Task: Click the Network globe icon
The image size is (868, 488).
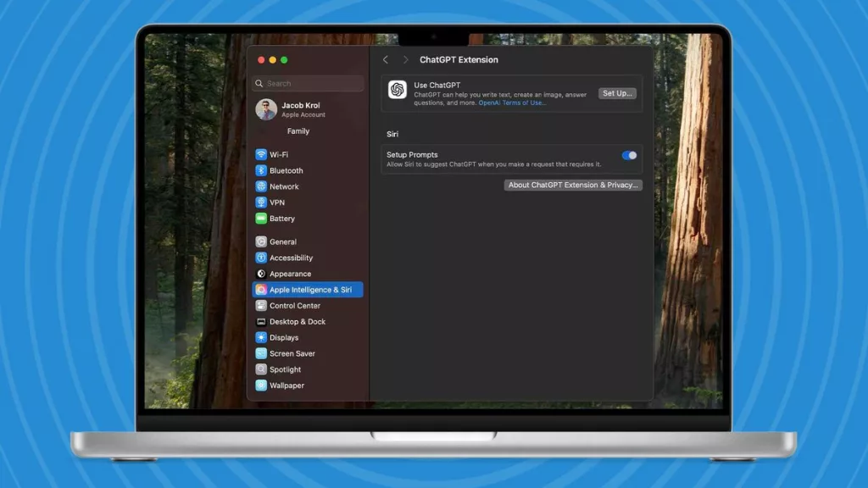Action: [x=261, y=186]
